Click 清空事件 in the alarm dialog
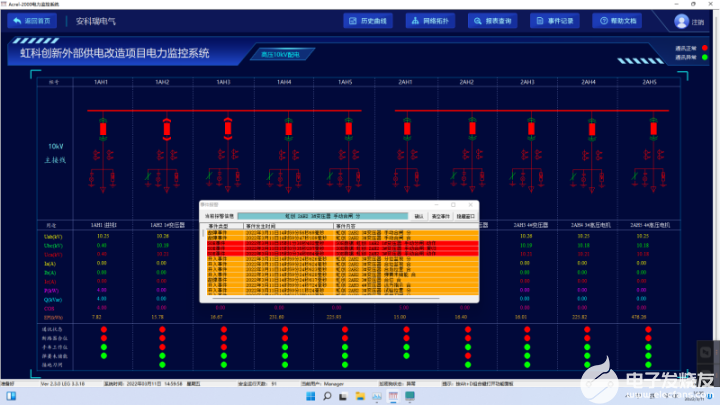720x405 pixels. [x=440, y=216]
